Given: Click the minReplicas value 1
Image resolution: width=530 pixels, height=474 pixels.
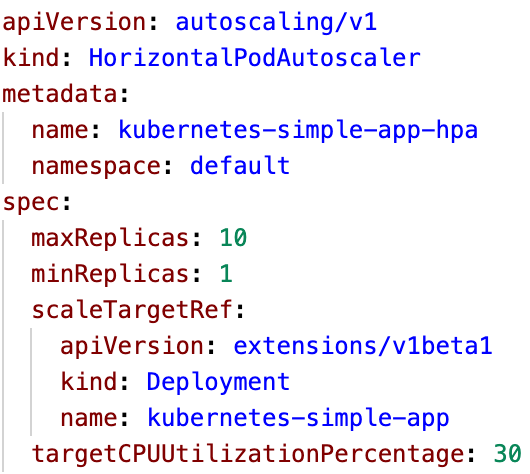Looking at the screenshot, I should [x=226, y=273].
